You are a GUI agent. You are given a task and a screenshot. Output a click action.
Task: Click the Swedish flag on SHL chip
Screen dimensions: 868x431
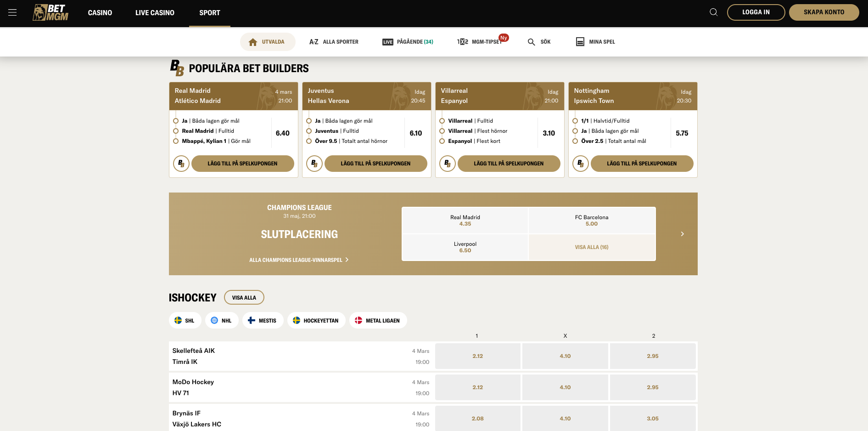point(178,320)
